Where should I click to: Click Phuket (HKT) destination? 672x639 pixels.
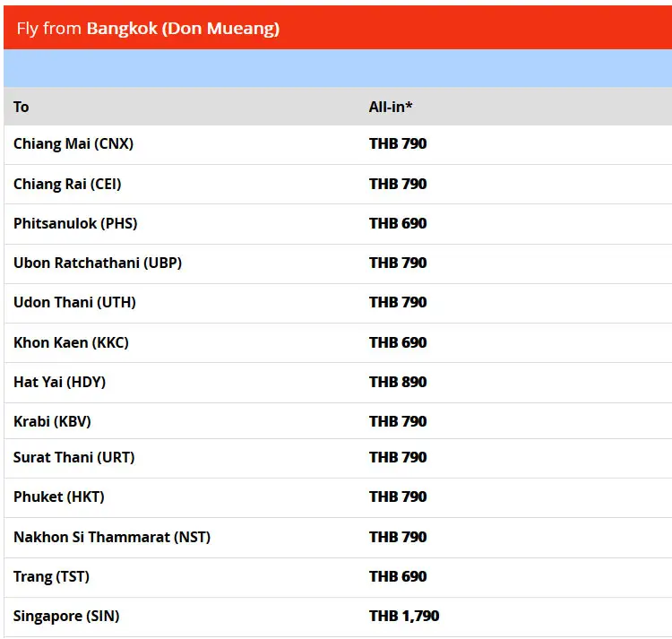point(59,497)
